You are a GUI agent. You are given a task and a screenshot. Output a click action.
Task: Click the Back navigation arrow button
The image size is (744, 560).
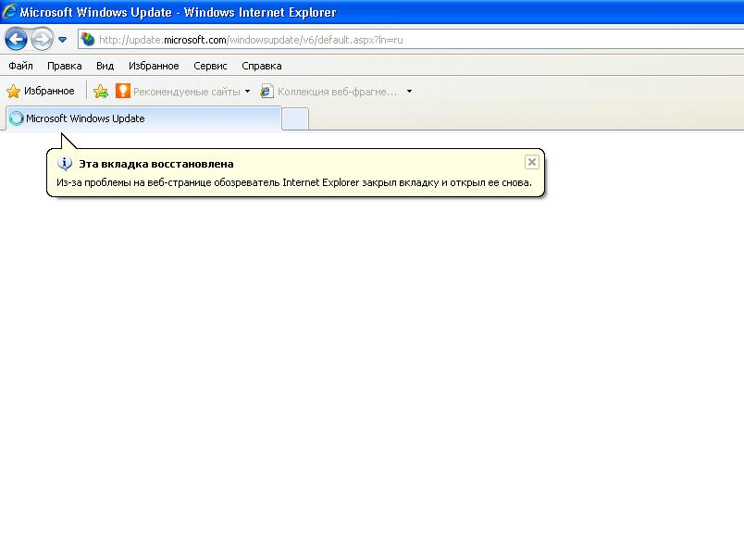[16, 40]
